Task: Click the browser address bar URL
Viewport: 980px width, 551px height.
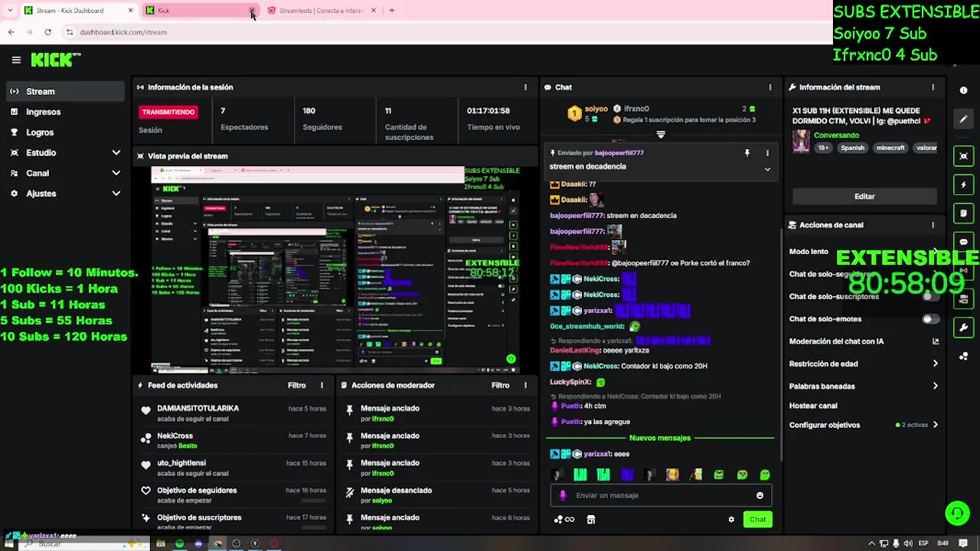Action: pyautogui.click(x=123, y=32)
